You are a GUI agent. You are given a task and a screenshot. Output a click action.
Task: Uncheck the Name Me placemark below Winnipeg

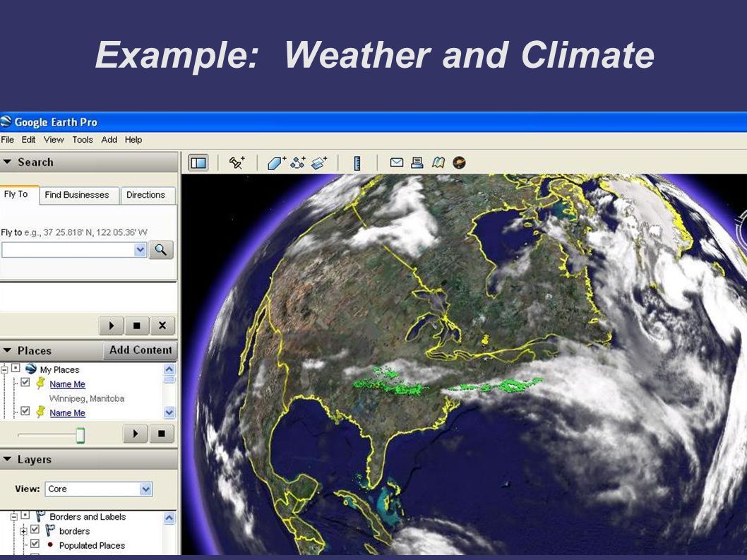click(25, 411)
